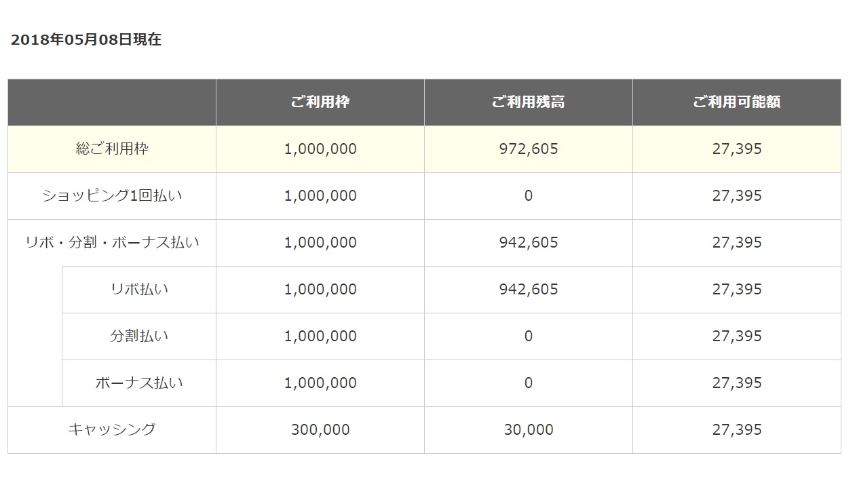Select the ご利用残高 column header
857x504 pixels.
(x=528, y=102)
